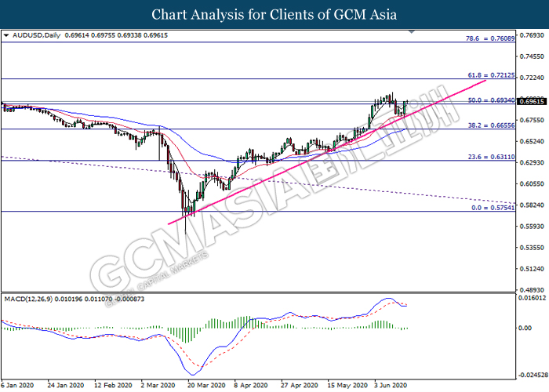Click the 0.65240 price scale value

click(x=532, y=141)
